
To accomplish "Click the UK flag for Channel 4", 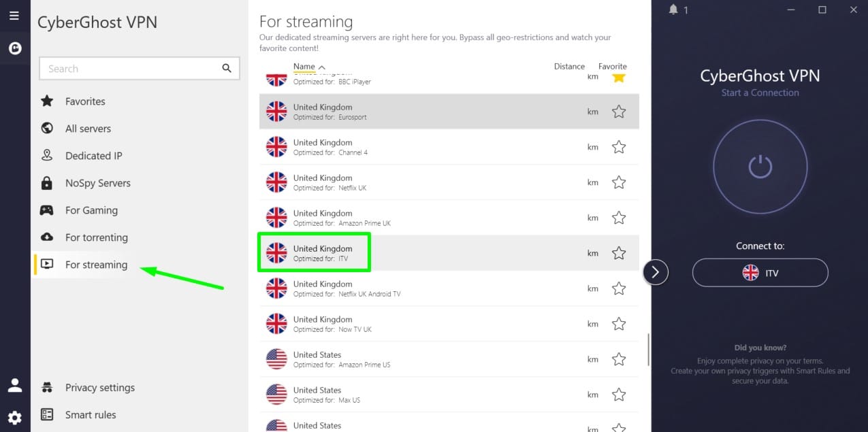I will point(276,147).
